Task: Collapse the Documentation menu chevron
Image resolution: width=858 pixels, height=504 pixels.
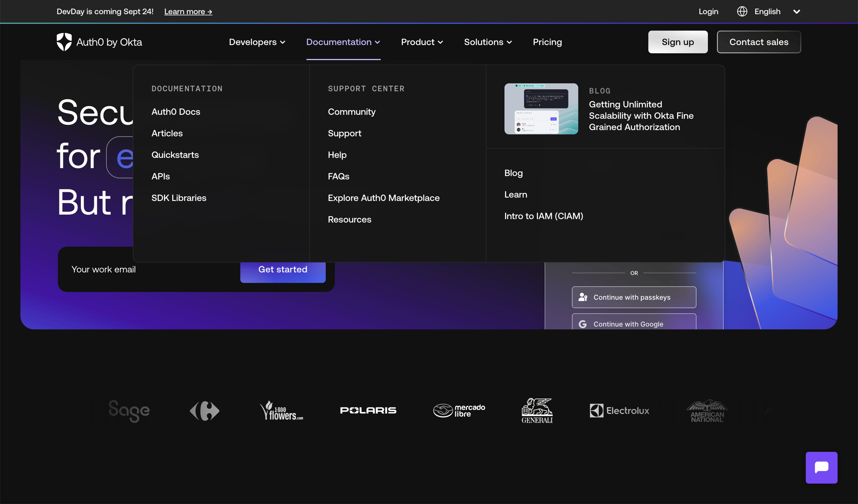Action: [x=378, y=42]
